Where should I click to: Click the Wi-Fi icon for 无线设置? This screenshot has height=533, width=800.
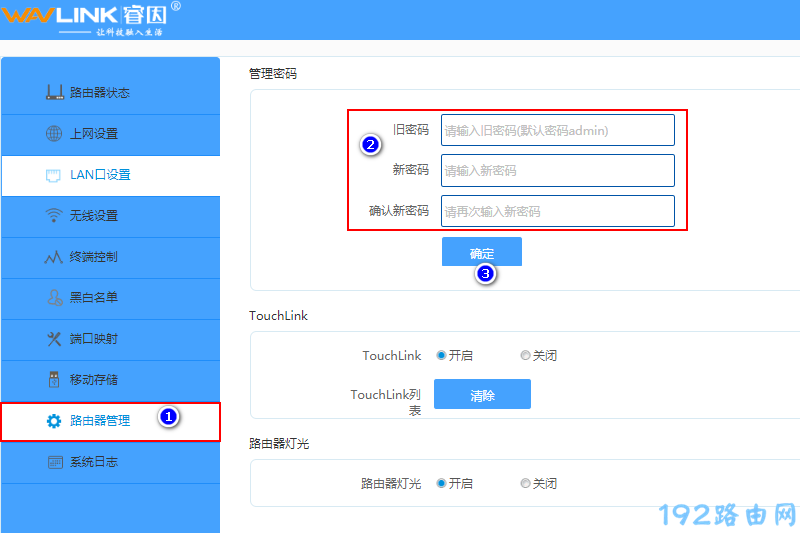[x=54, y=216]
